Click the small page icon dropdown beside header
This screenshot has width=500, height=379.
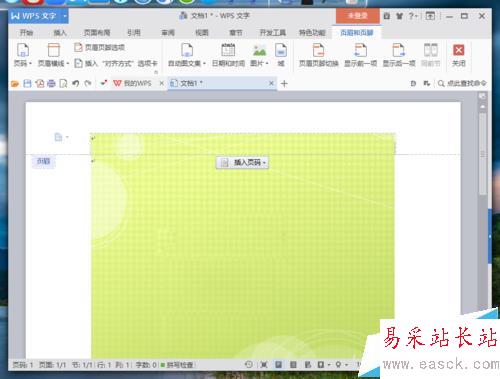tap(61, 137)
